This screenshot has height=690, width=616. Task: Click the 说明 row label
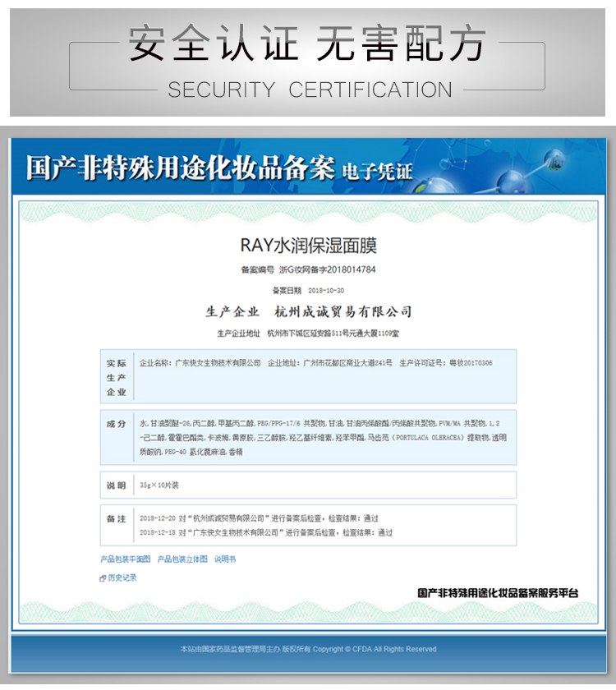click(x=116, y=485)
